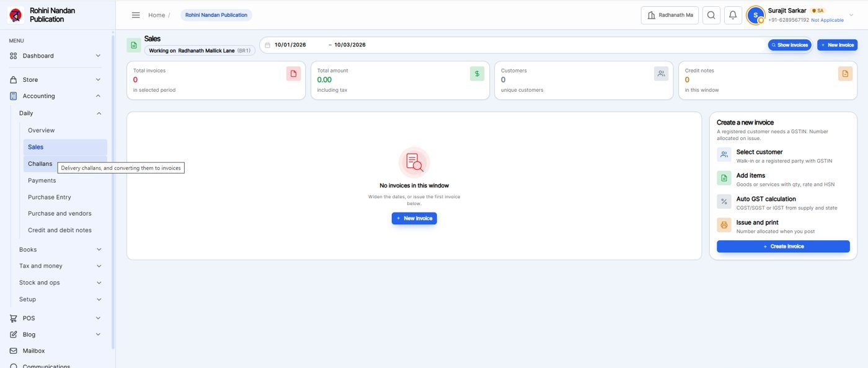Click the SA role badge
Screen dimensions: 868x368
(x=818, y=11)
